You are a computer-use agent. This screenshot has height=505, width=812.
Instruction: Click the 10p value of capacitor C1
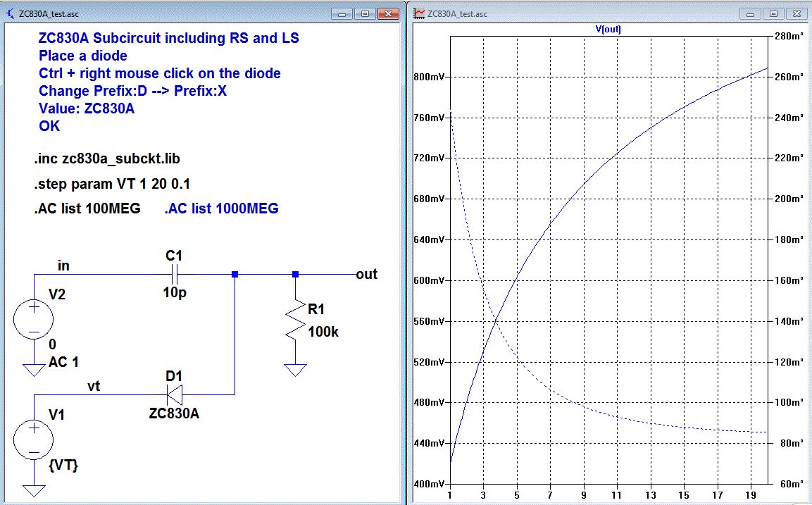(x=174, y=293)
